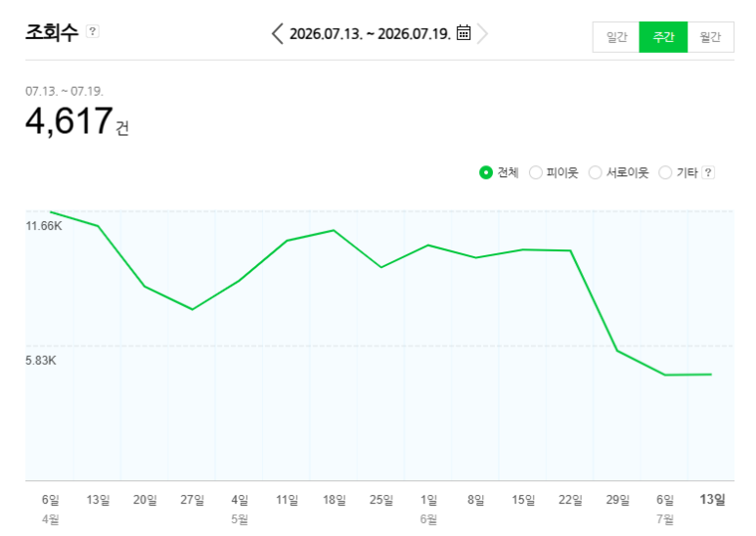This screenshot has width=756, height=536.
Task: Click the 07.13. ~ 07.19. period label
Action: (x=65, y=91)
